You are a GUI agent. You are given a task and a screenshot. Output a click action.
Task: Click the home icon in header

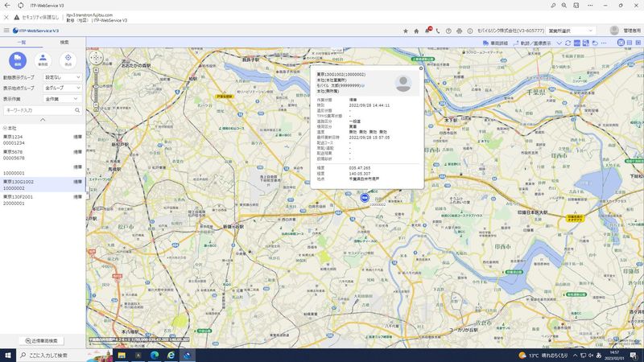pyautogui.click(x=416, y=31)
